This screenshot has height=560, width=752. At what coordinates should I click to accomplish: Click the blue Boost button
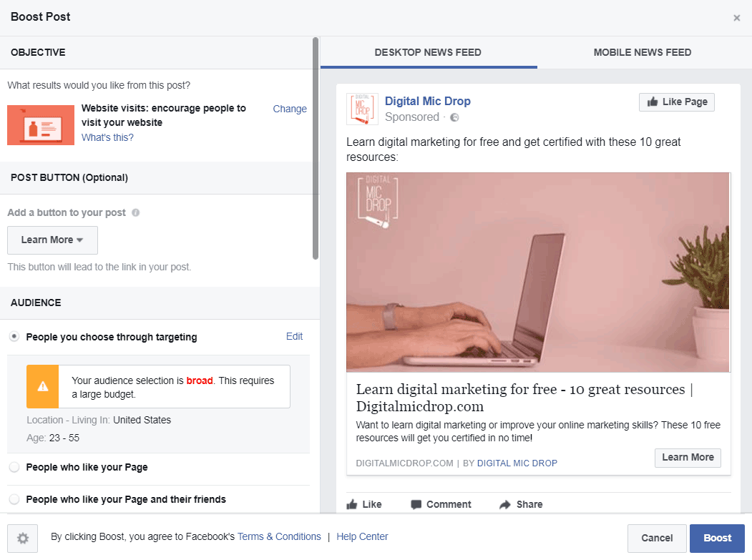coord(717,538)
